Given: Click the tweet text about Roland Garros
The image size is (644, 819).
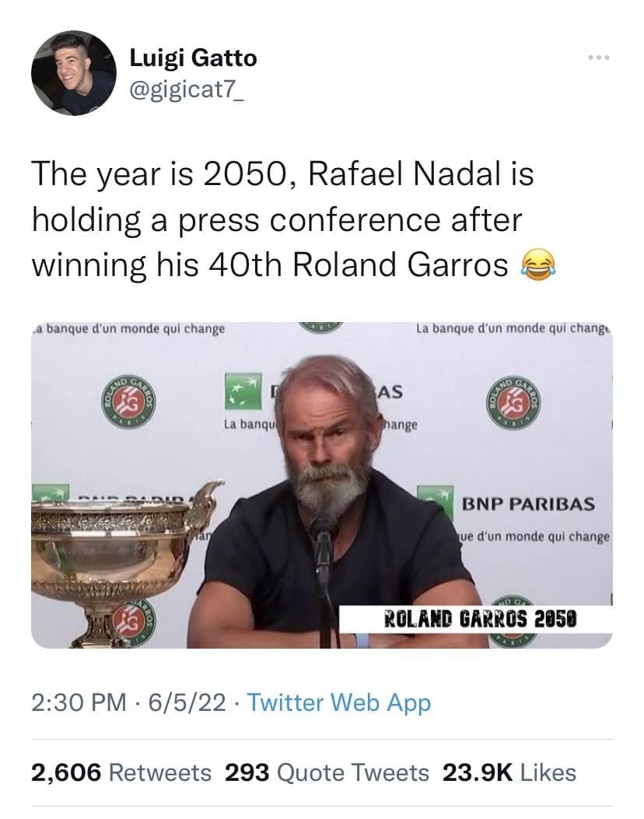Looking at the screenshot, I should coord(283,219).
